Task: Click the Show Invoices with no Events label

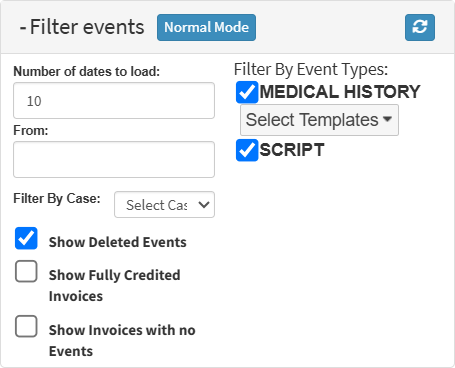Action: [x=122, y=340]
